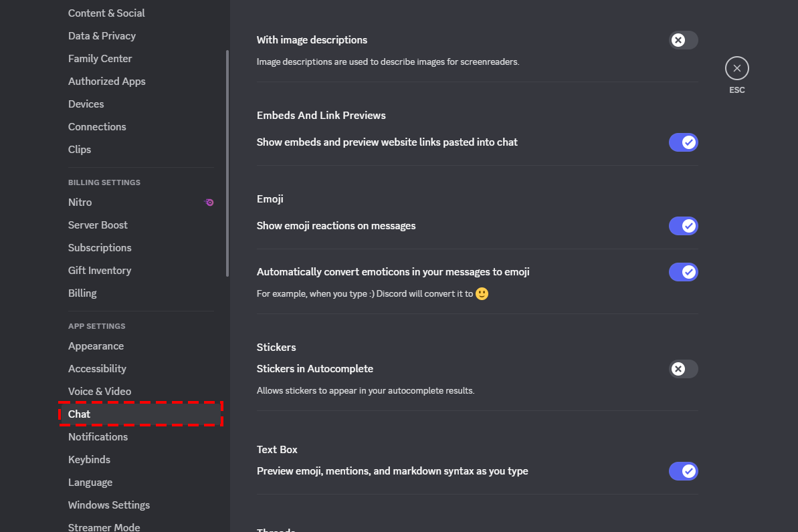The image size is (798, 532).
Task: Enable the With image descriptions toggle
Action: 683,40
